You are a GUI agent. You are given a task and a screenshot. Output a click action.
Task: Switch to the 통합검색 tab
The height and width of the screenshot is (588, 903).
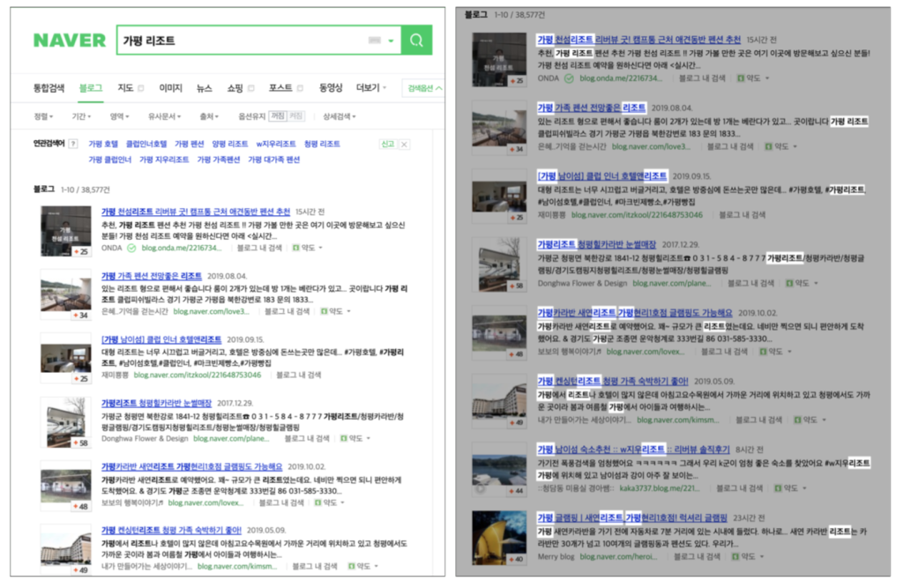click(x=49, y=88)
